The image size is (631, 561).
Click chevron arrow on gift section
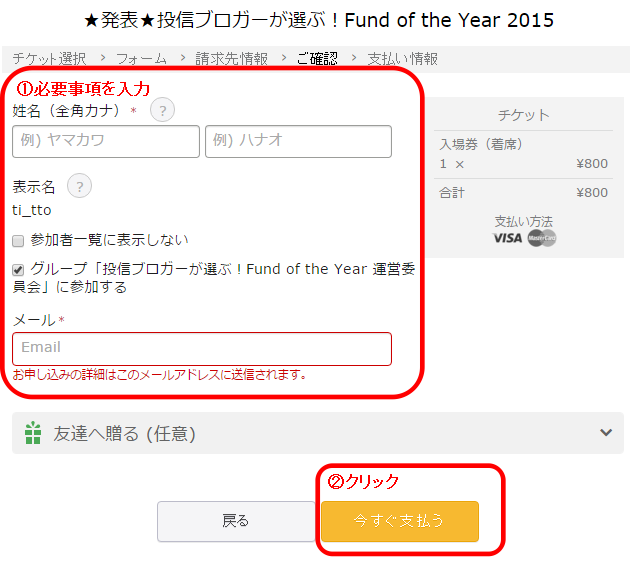tap(605, 433)
